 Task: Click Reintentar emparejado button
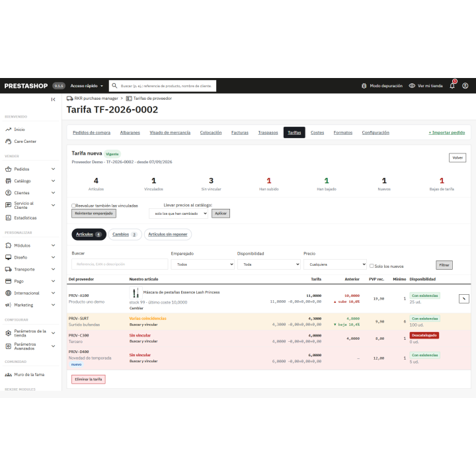coord(94,214)
